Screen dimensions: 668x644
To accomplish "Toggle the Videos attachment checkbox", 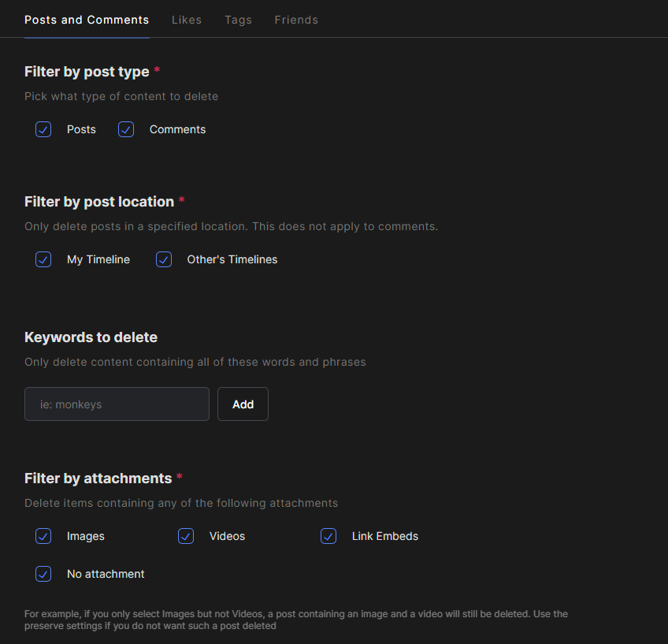I will tap(186, 536).
